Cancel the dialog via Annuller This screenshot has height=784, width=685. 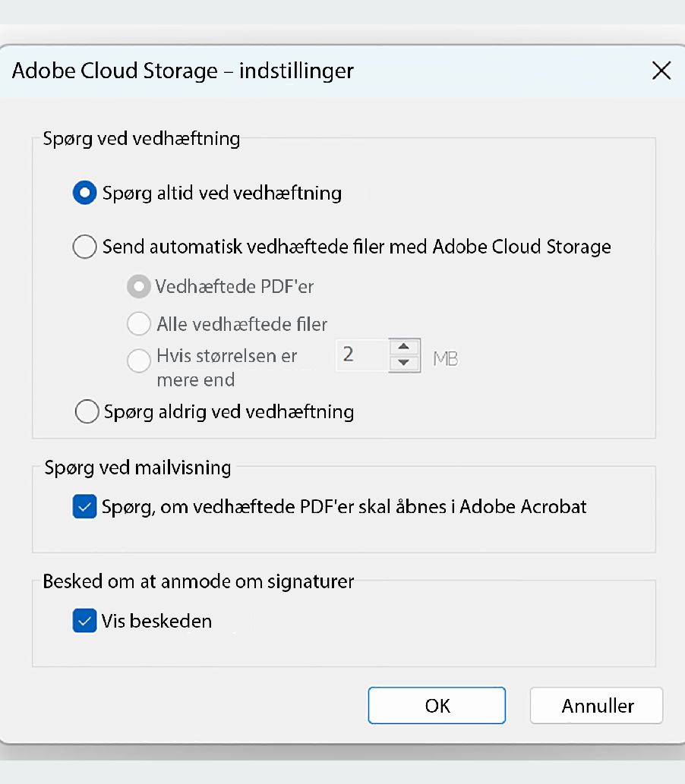(596, 705)
